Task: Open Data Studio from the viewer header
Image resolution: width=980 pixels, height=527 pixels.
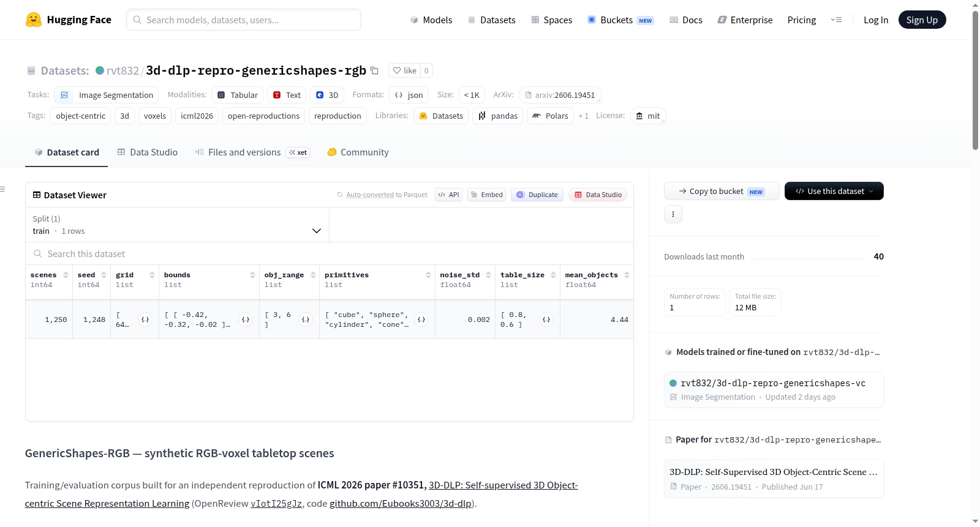Action: pyautogui.click(x=598, y=195)
